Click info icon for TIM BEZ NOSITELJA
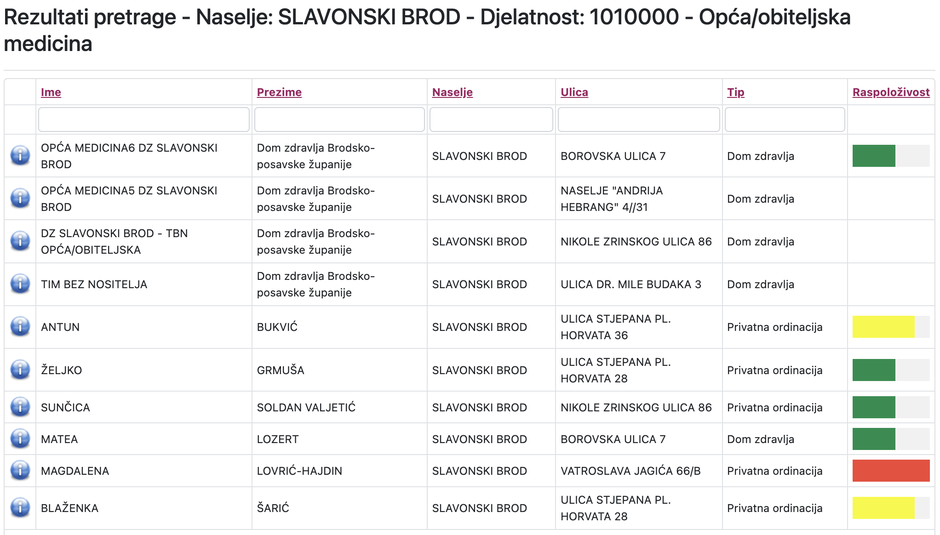 tap(20, 284)
